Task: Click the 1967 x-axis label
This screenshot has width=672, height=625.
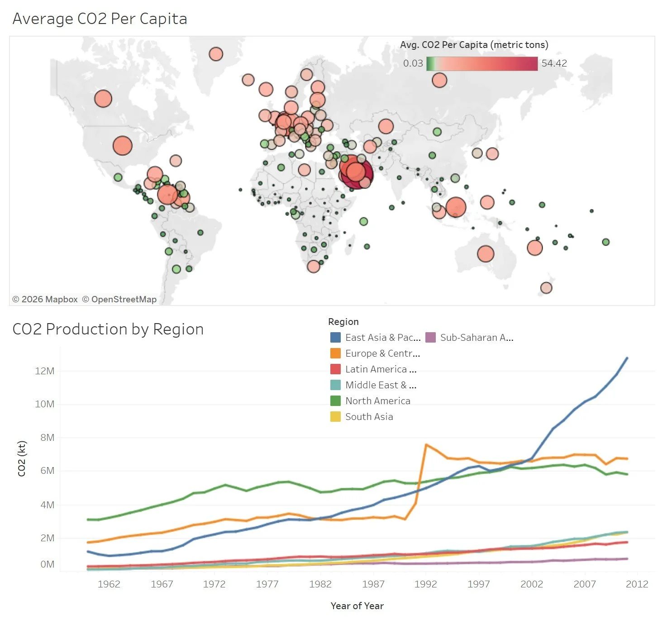Action: pos(162,584)
